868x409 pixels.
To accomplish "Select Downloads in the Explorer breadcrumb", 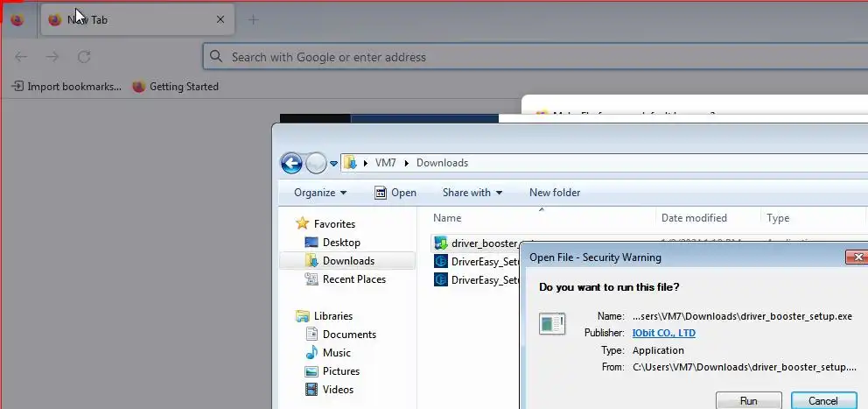I will tap(442, 163).
